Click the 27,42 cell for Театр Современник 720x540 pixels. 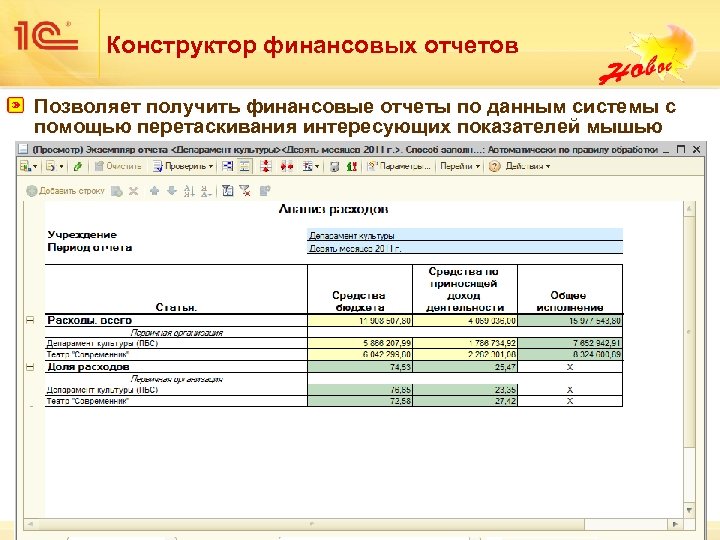pyautogui.click(x=465, y=401)
